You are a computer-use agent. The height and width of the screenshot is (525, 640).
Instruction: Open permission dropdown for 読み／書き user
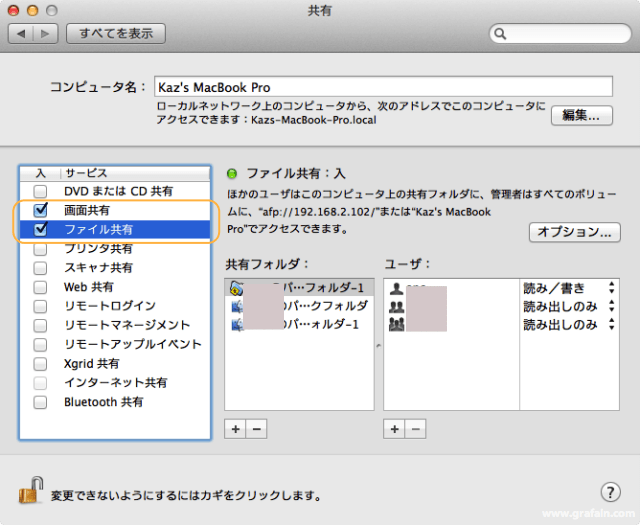[610, 288]
